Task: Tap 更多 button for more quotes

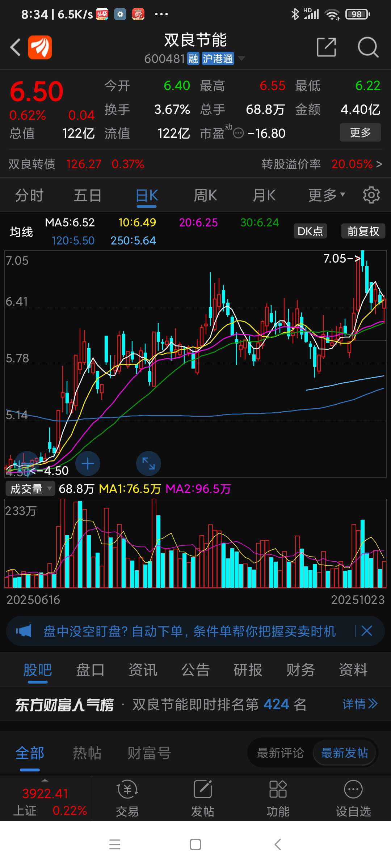Action: click(360, 132)
